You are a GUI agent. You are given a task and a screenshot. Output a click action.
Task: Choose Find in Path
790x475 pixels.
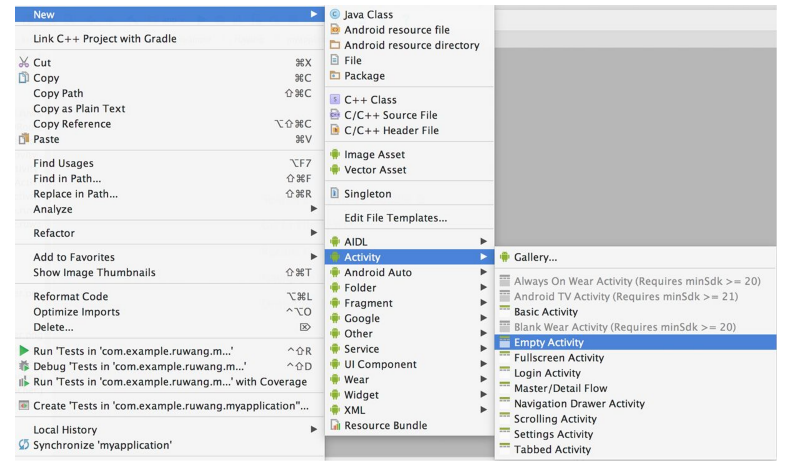point(67,178)
